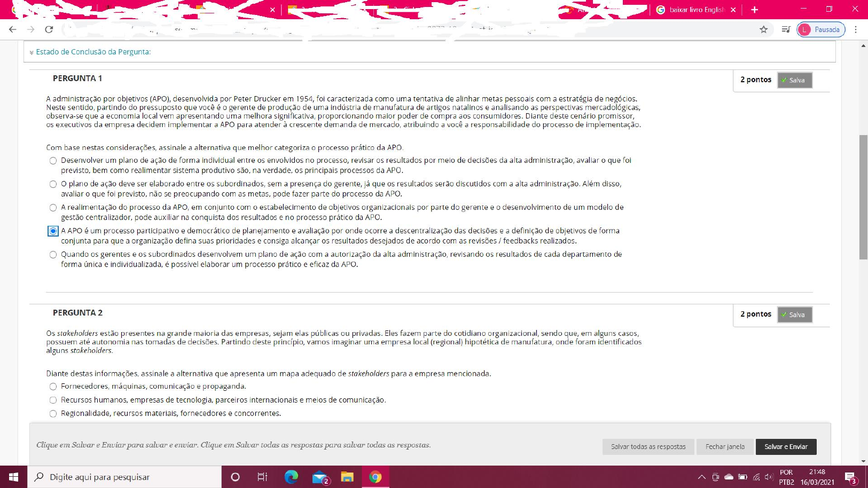This screenshot has height=488, width=868.
Task: Reload the current page
Action: tap(49, 29)
